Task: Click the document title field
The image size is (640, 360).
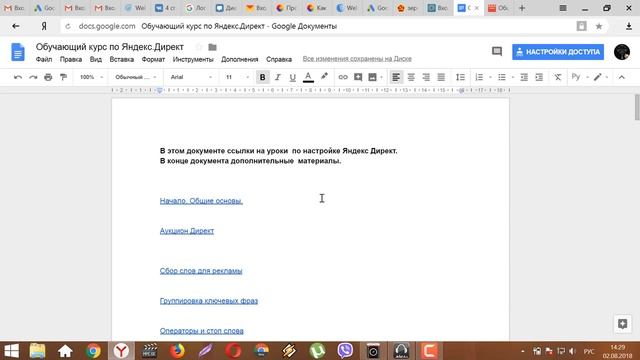Action: pyautogui.click(x=110, y=47)
